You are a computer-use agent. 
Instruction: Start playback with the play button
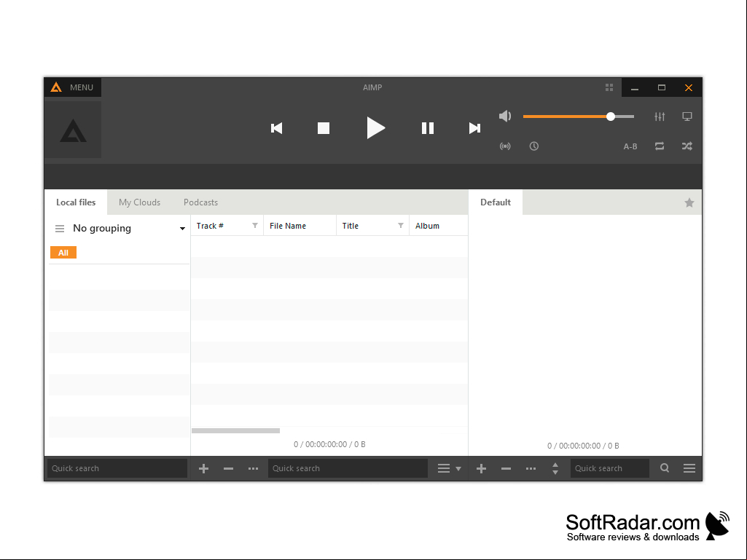[x=375, y=127]
